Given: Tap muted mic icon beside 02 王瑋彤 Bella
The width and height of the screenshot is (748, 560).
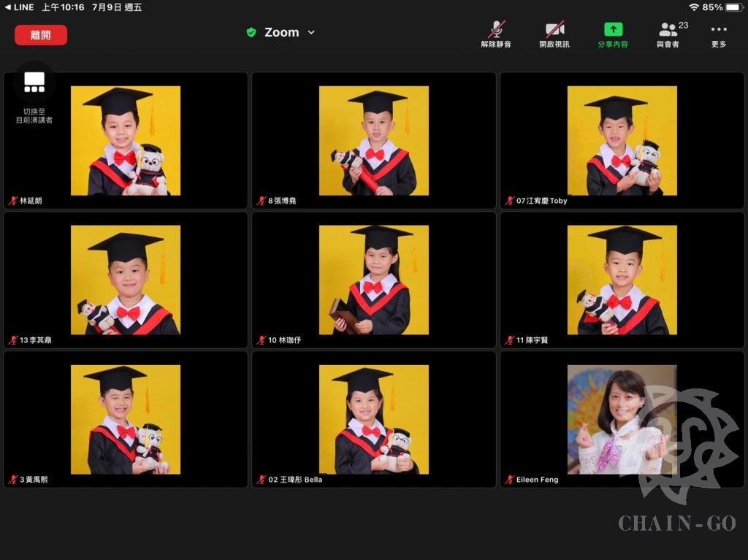Looking at the screenshot, I should (x=261, y=480).
